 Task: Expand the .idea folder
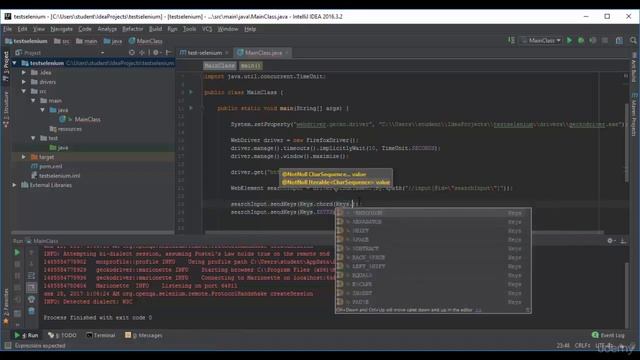tap(24, 72)
